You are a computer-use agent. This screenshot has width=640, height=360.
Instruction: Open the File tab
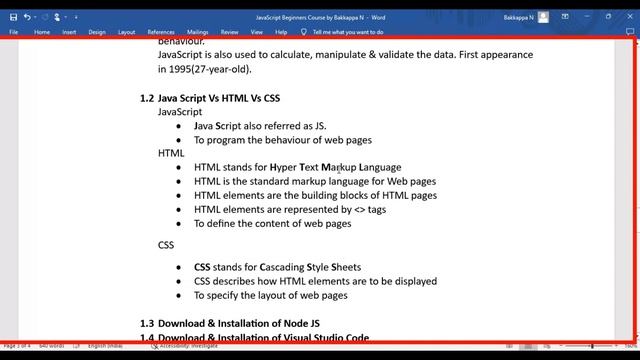coord(13,32)
